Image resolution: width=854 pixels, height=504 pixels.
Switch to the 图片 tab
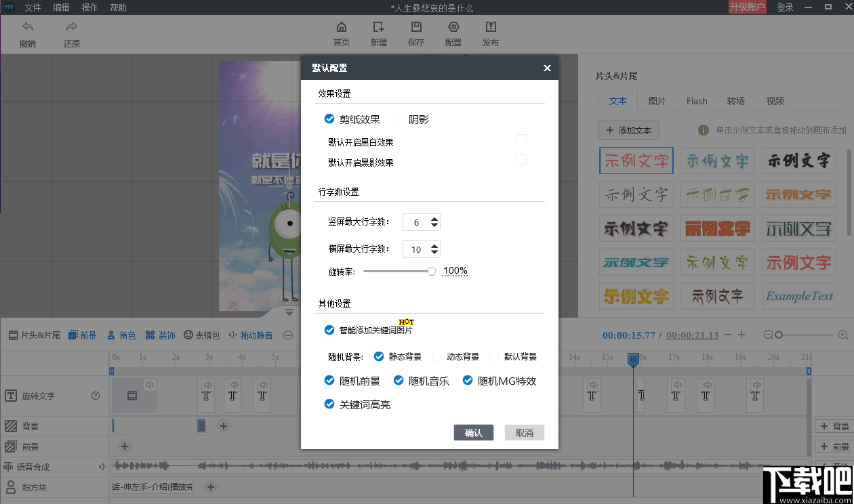(657, 100)
